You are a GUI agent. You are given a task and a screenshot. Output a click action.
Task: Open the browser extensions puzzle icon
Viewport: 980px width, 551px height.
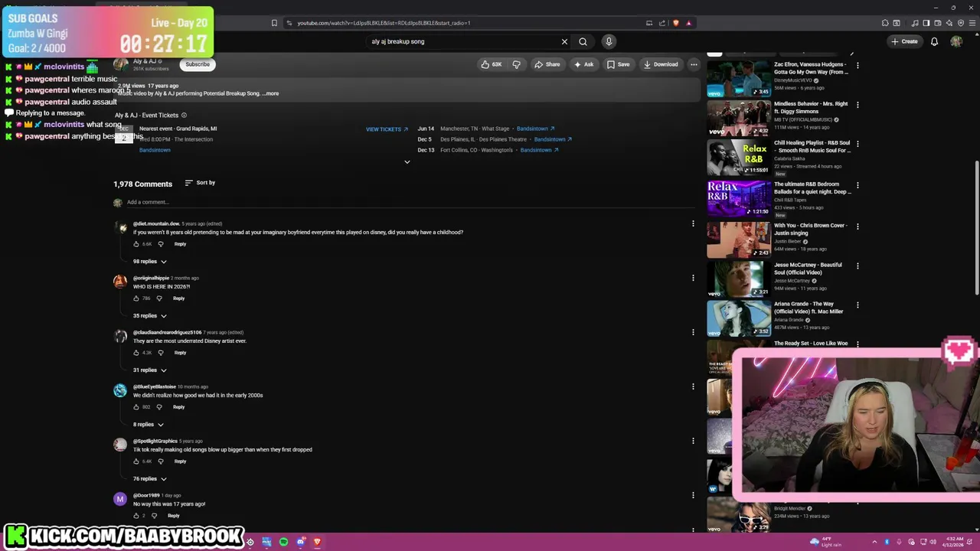(x=885, y=23)
